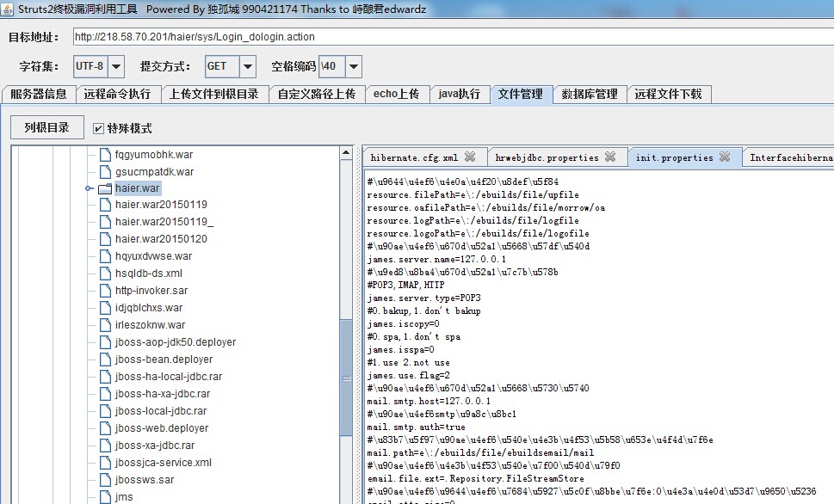This screenshot has height=504, width=834.
Task: Click line mail.smtp.host=127.0.0.1 in editor
Action: pos(429,401)
